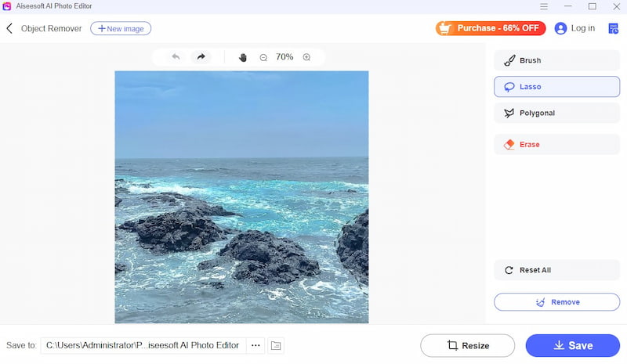Click the redo arrow icon
Image resolution: width=627 pixels, height=364 pixels.
pyautogui.click(x=201, y=57)
